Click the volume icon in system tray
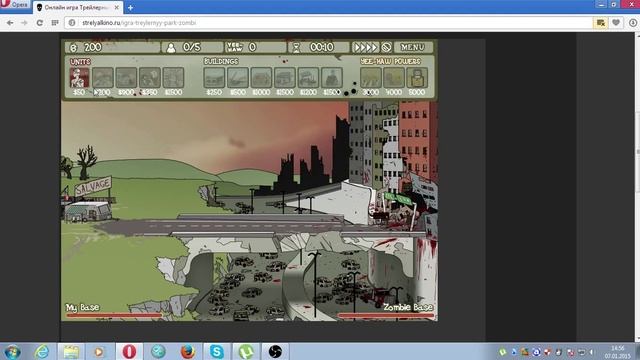This screenshot has height=360, width=640. (x=592, y=352)
